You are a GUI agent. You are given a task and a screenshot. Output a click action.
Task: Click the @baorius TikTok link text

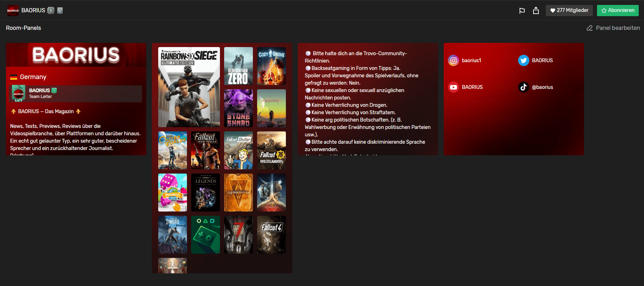click(542, 87)
